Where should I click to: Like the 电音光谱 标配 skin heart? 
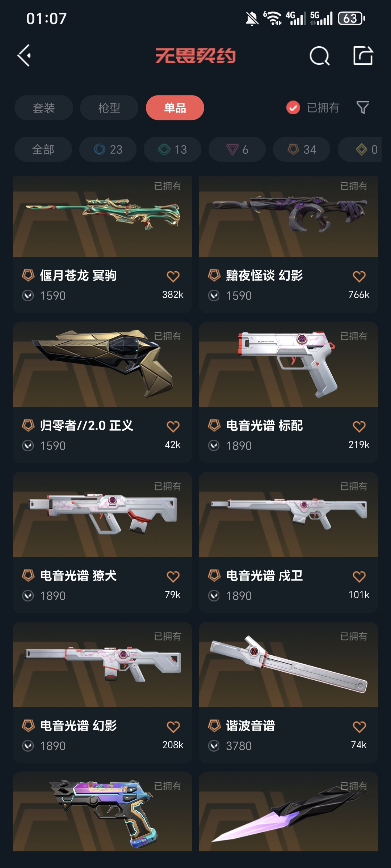[x=359, y=427]
